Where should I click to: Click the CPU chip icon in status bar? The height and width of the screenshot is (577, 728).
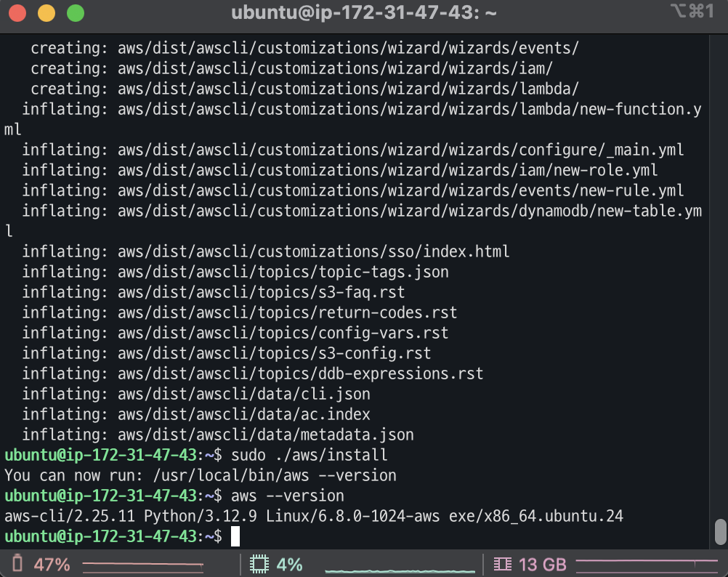(x=259, y=564)
